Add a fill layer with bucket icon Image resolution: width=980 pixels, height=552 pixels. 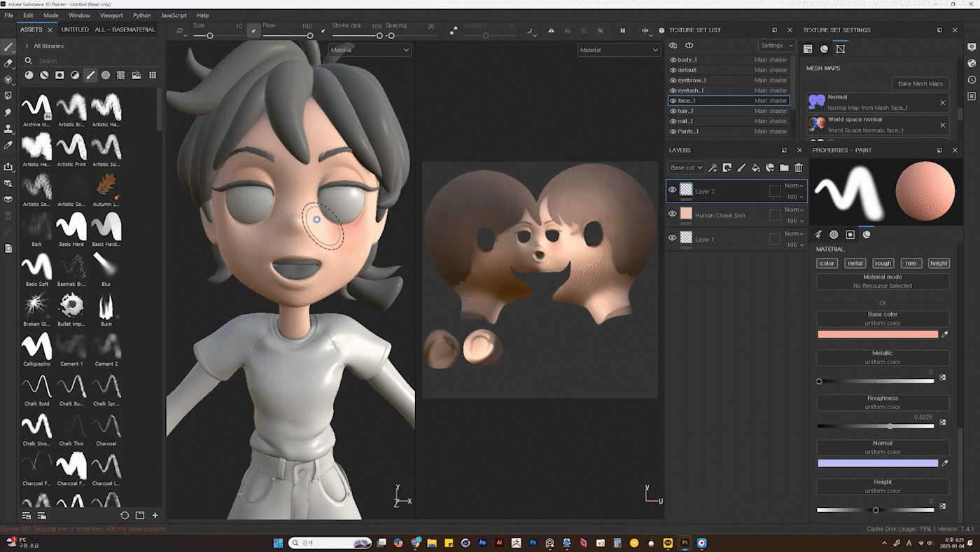tap(755, 167)
